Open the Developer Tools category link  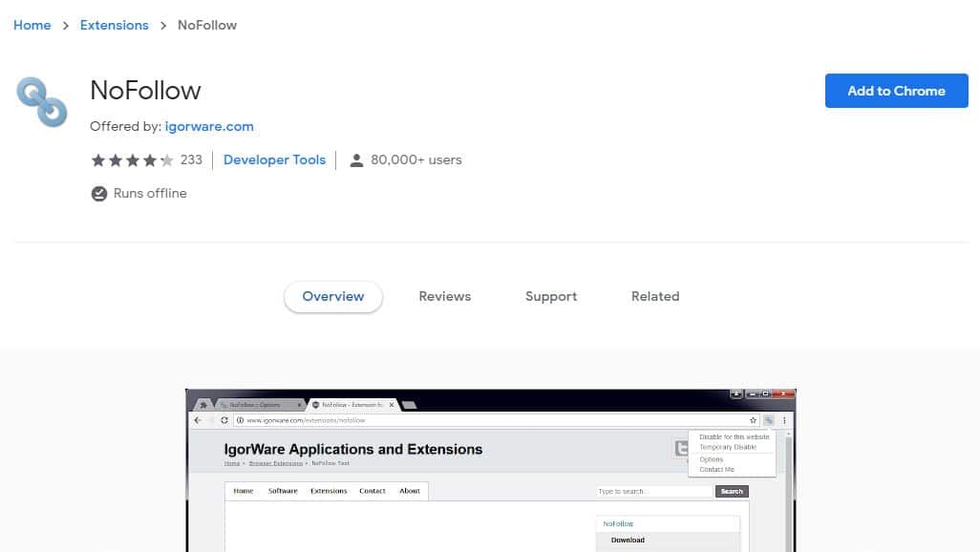tap(274, 160)
